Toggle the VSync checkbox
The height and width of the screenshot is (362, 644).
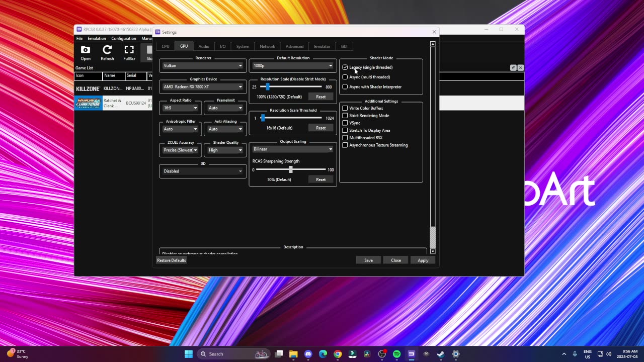tap(351, 123)
